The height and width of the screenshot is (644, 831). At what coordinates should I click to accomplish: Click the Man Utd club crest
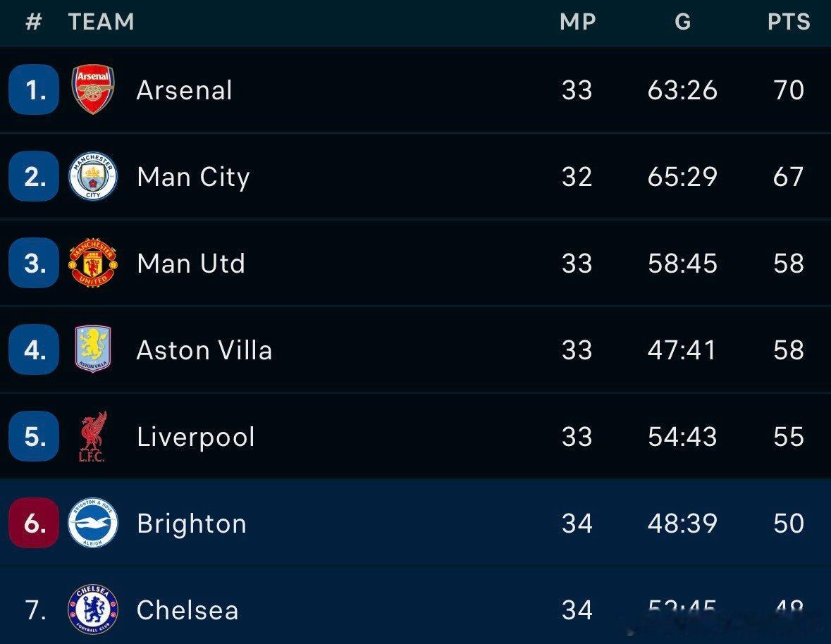[93, 263]
